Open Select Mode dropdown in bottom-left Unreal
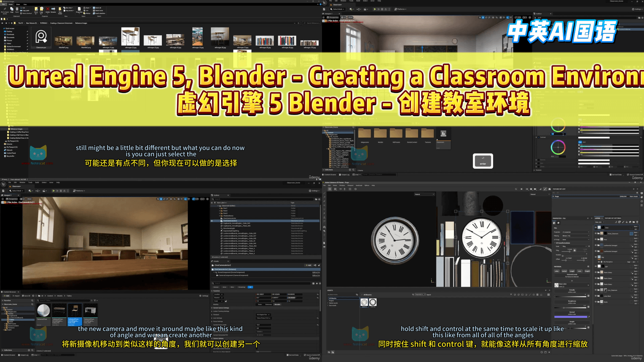The height and width of the screenshot is (362, 644). click(x=16, y=191)
